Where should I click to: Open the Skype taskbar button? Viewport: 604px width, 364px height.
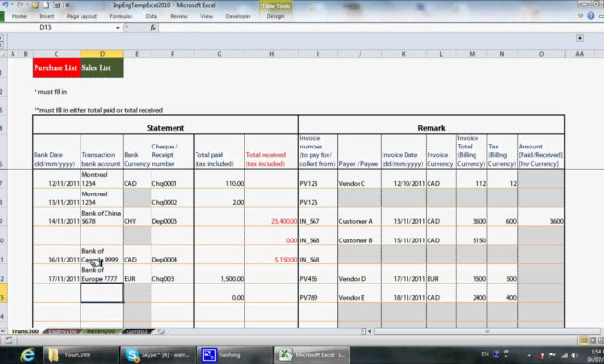157,354
